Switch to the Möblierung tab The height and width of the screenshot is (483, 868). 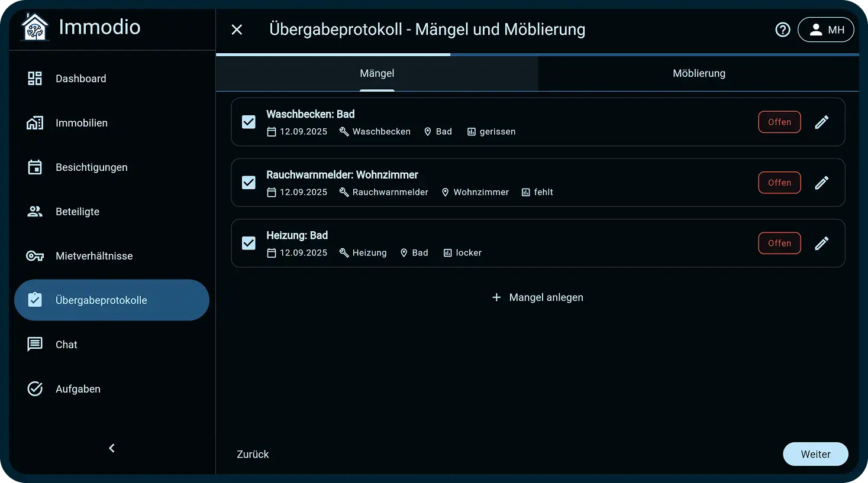click(x=699, y=73)
